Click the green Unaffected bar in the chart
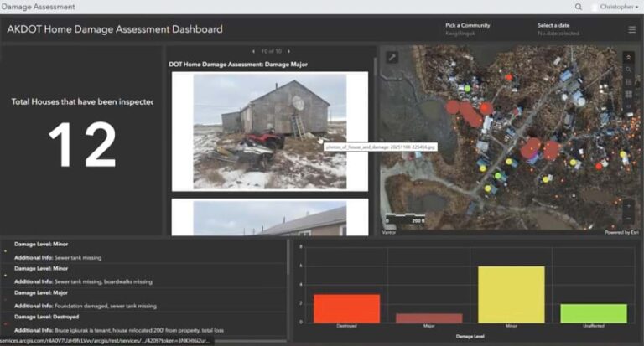 (594, 313)
